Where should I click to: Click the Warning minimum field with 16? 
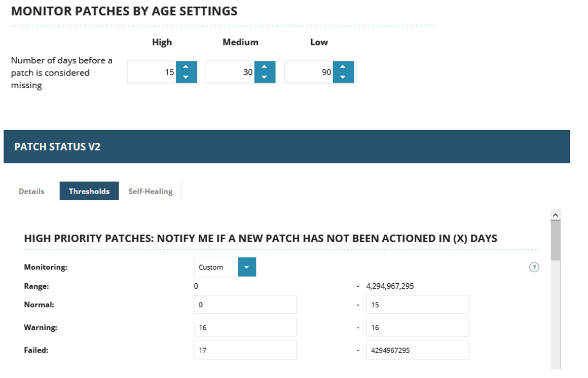point(245,327)
